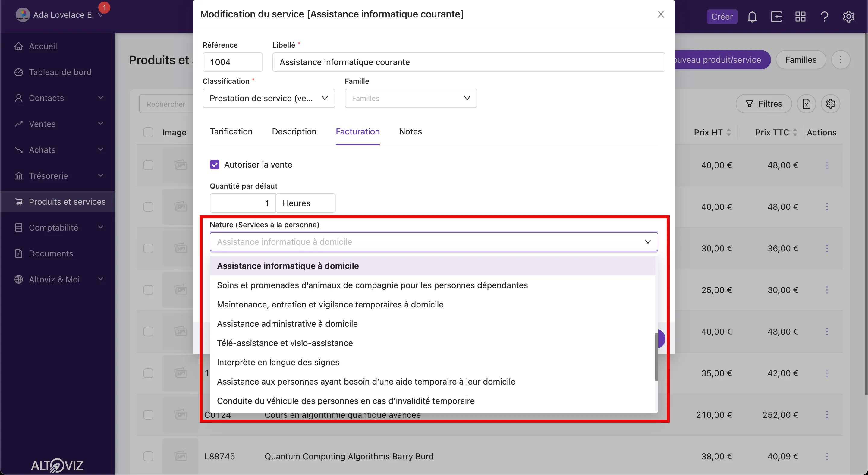Pick Interprète en langue des signes option
Image resolution: width=868 pixels, height=475 pixels.
[432, 363]
